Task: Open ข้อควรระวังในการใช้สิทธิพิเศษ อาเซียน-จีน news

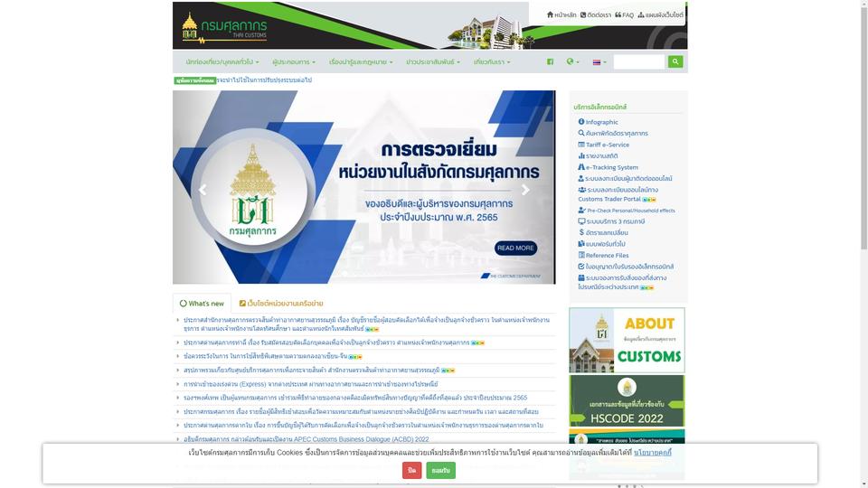Action: [265, 356]
